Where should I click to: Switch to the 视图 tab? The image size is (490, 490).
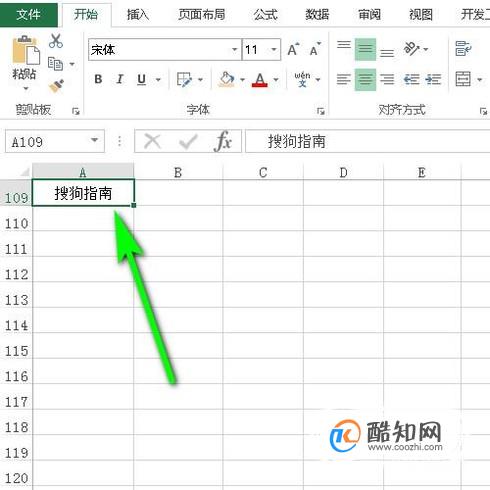(421, 15)
